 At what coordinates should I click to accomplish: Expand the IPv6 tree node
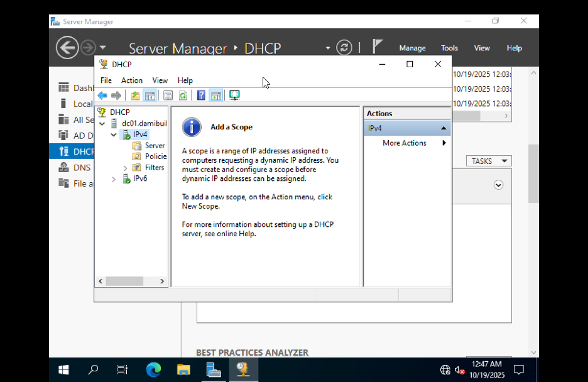pos(114,179)
